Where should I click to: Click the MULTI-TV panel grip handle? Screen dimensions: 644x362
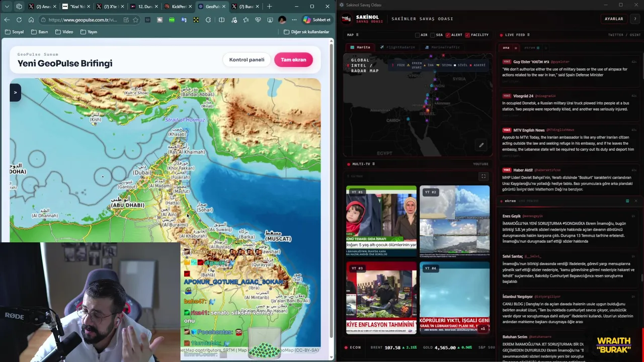373,164
